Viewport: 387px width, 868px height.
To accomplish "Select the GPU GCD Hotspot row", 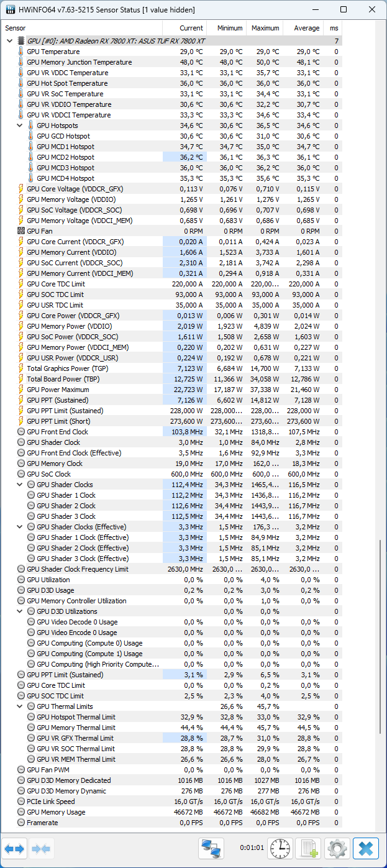I will tap(171, 136).
